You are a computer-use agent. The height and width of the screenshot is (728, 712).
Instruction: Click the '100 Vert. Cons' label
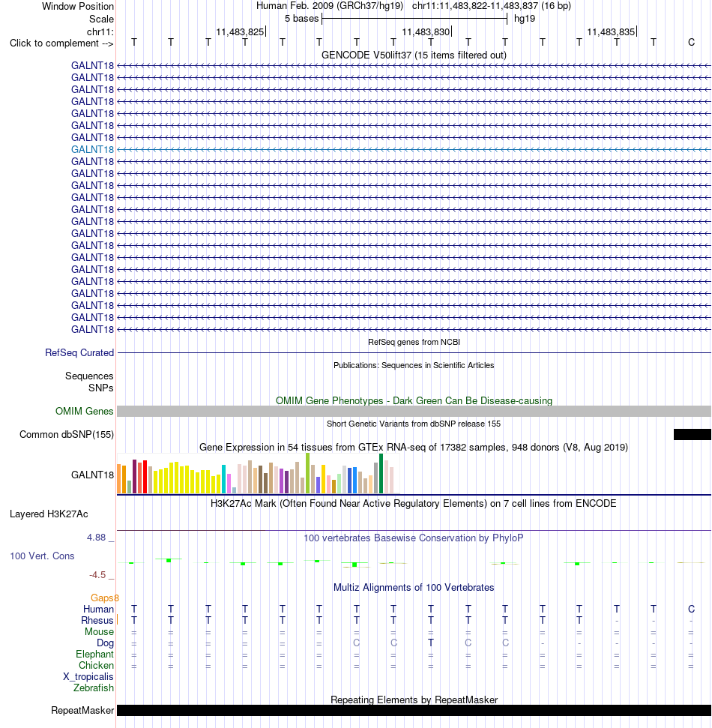(42, 556)
